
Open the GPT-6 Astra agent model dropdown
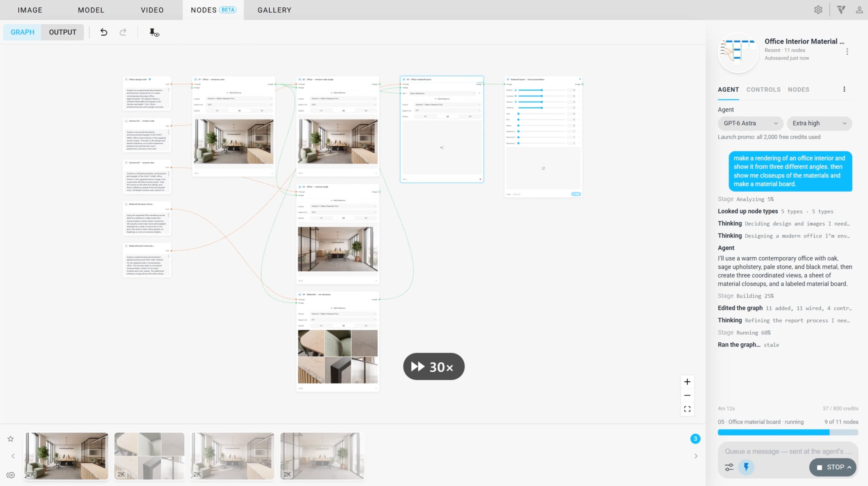pyautogui.click(x=750, y=123)
